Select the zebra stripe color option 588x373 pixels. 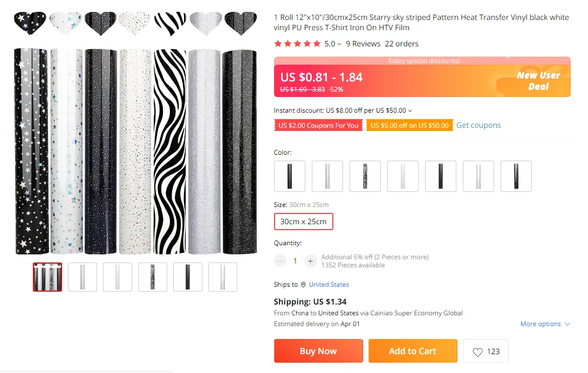click(x=365, y=176)
